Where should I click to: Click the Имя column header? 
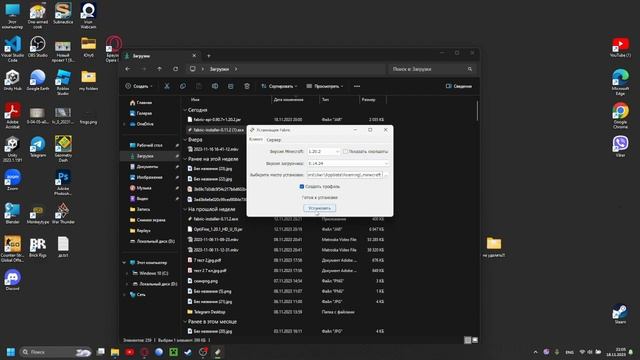coord(195,99)
